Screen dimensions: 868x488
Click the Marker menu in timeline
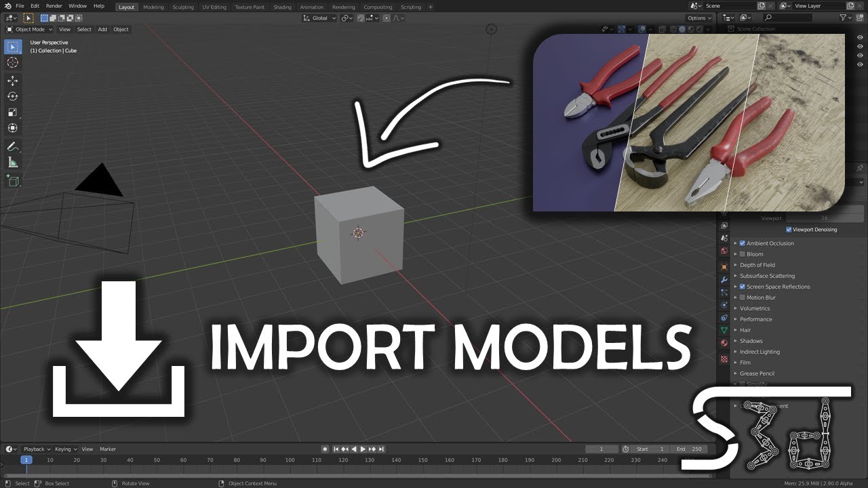point(108,449)
